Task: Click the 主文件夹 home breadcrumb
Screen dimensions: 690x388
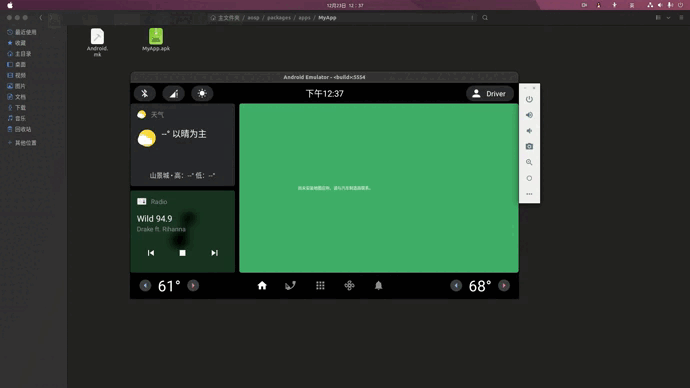Action: pyautogui.click(x=225, y=18)
